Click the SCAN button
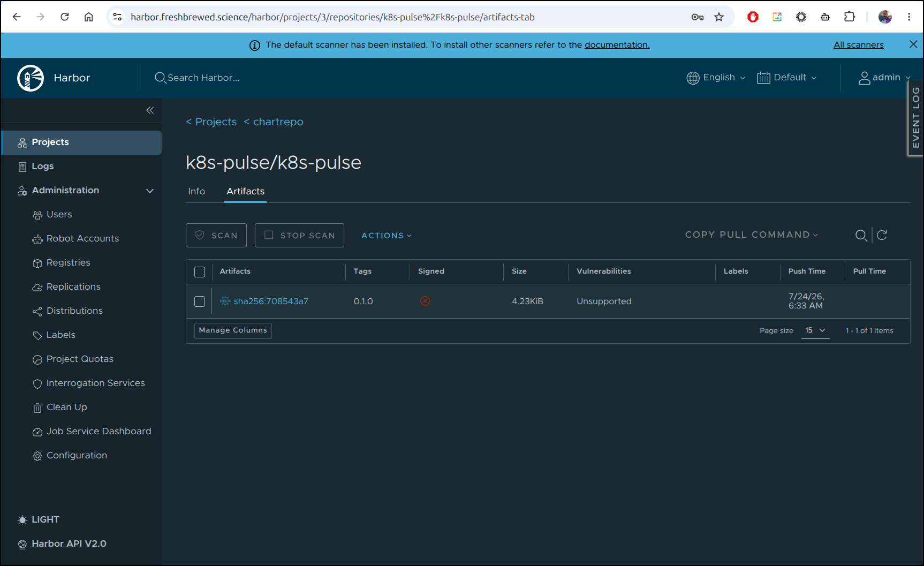 click(x=216, y=236)
